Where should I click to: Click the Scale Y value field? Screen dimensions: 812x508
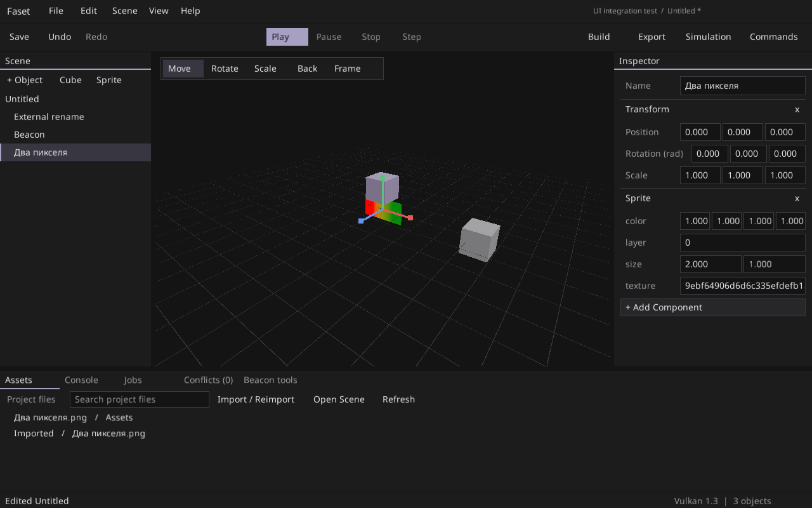click(742, 175)
